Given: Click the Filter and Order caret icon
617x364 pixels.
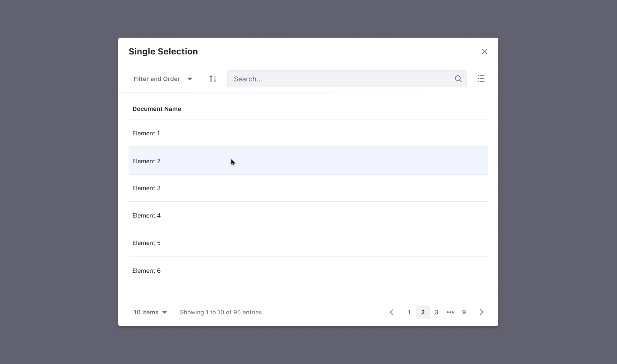Looking at the screenshot, I should (x=189, y=79).
